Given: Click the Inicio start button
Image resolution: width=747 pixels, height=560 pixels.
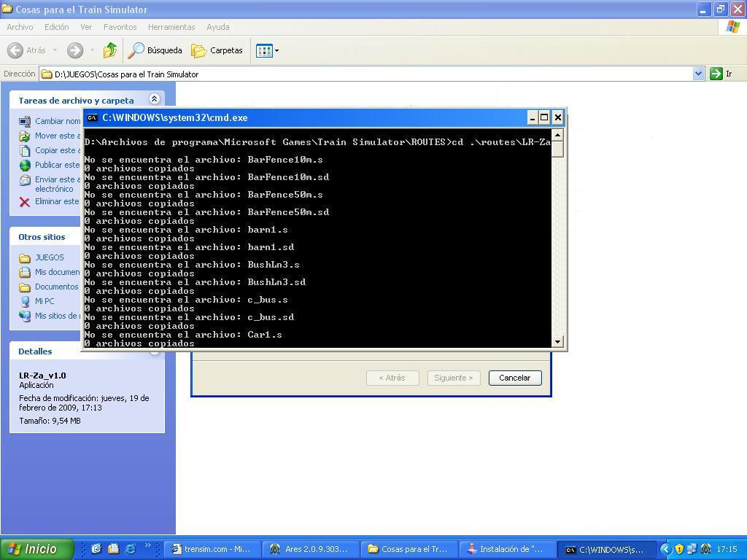Looking at the screenshot, I should click(36, 549).
